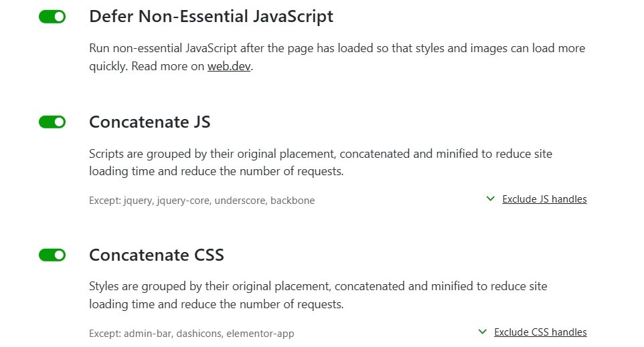
Task: Toggle off Defer Non-Essential JavaScript switch
Action: (52, 17)
